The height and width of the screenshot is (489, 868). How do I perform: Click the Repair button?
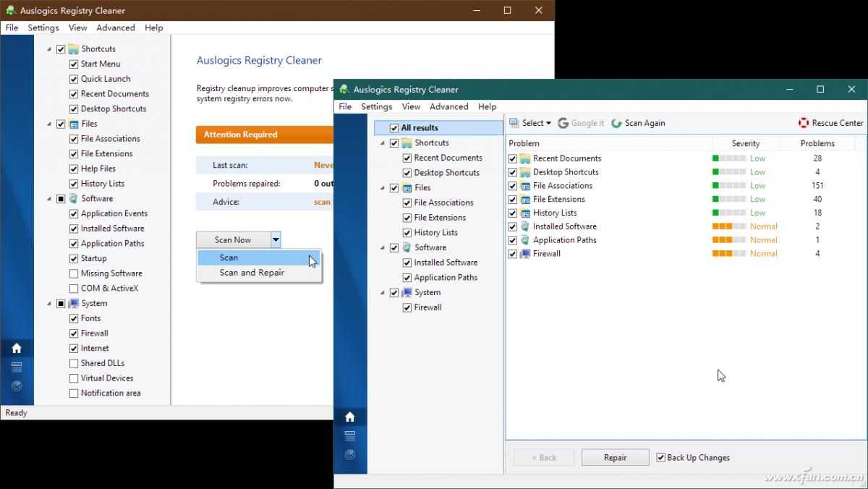(616, 457)
